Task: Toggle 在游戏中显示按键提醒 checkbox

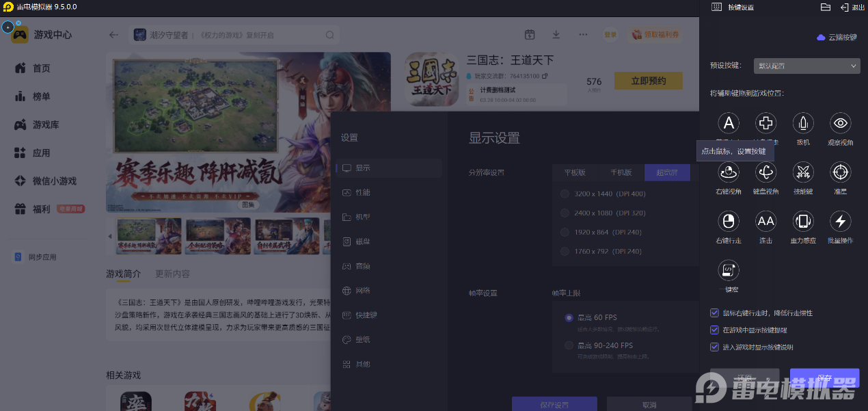Action: [x=715, y=330]
